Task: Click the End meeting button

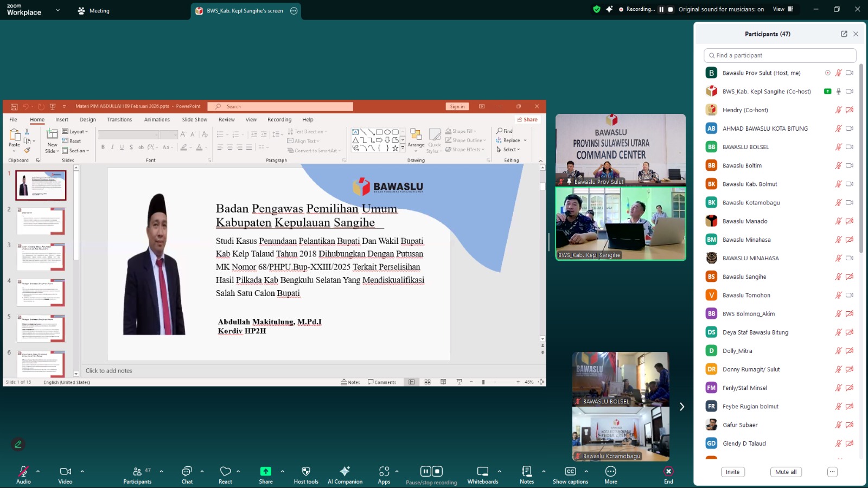Action: [x=668, y=474]
